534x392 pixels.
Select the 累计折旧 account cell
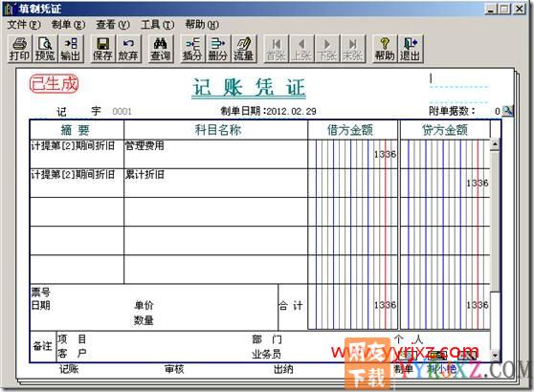click(216, 183)
